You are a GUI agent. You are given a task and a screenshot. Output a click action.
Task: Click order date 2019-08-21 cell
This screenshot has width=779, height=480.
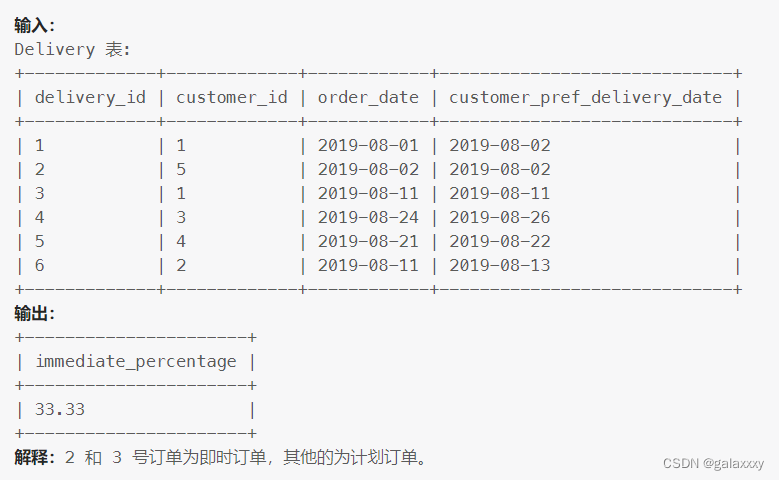pyautogui.click(x=368, y=241)
